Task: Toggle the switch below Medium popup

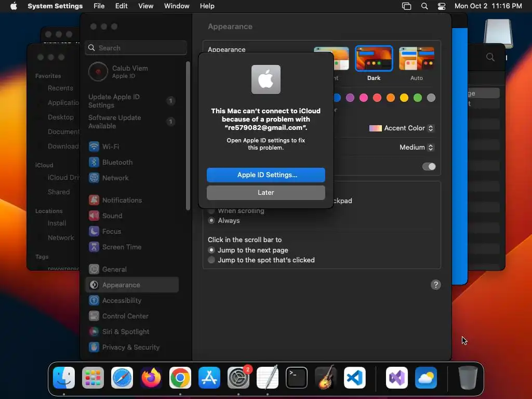Action: (429, 167)
